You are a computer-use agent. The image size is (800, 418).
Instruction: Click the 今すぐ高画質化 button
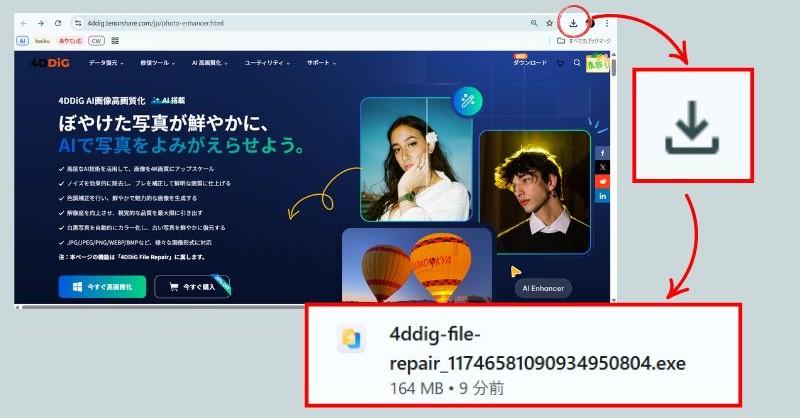tap(102, 287)
